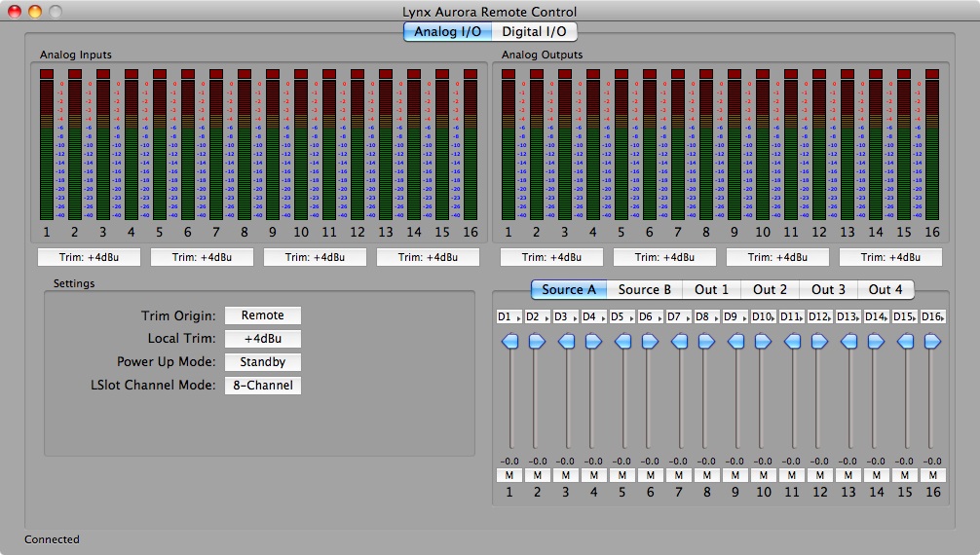Mute mixer channel 10

[x=763, y=475]
